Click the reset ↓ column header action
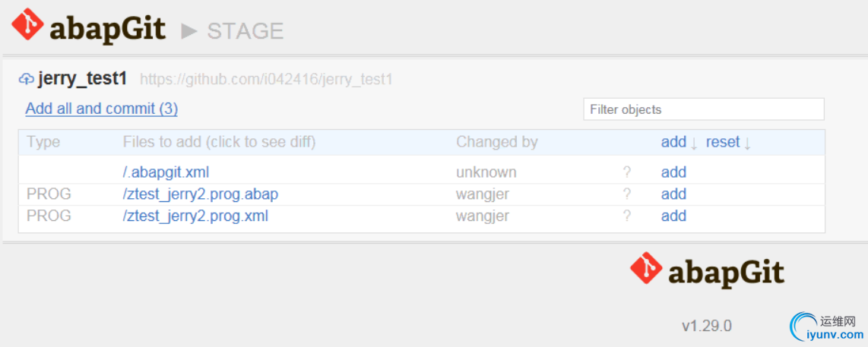 point(728,142)
